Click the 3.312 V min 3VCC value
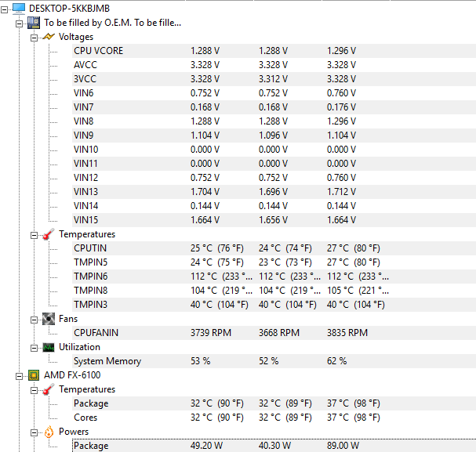The height and width of the screenshot is (452, 476). tap(273, 79)
